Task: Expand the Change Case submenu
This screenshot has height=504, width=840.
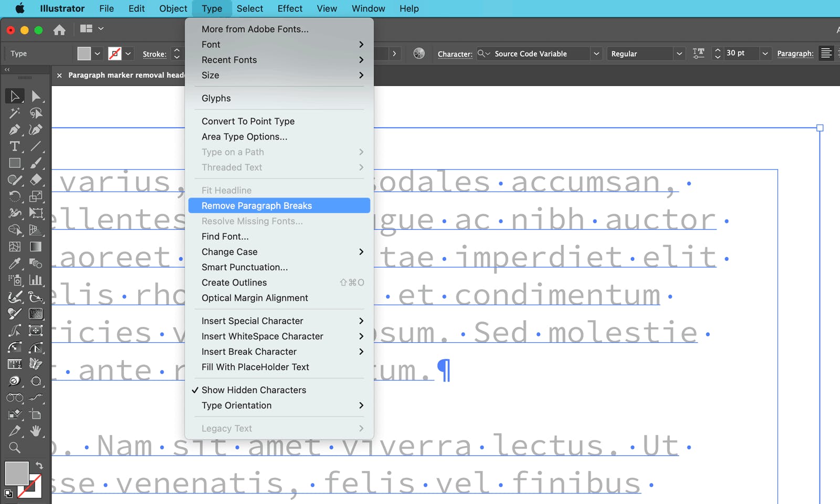Action: [229, 251]
